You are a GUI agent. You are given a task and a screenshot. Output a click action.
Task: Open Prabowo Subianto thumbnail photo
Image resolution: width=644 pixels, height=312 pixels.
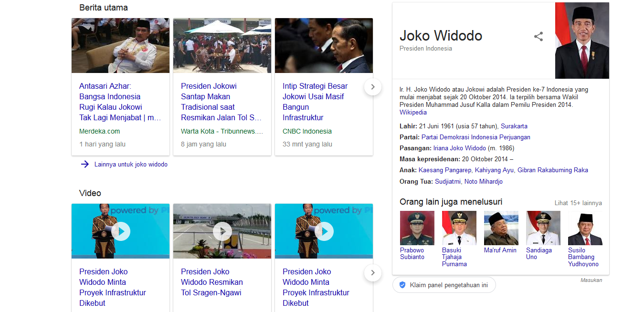[417, 228]
